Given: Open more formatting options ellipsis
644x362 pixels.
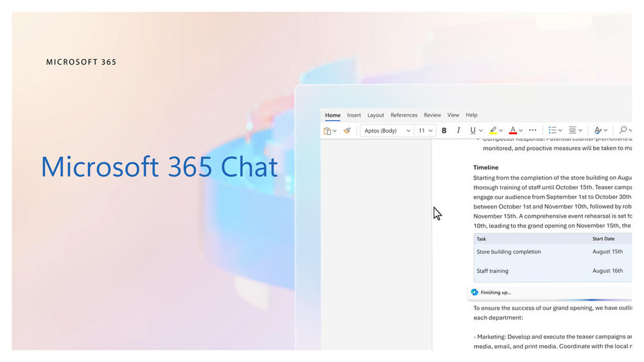Looking at the screenshot, I should pyautogui.click(x=532, y=130).
